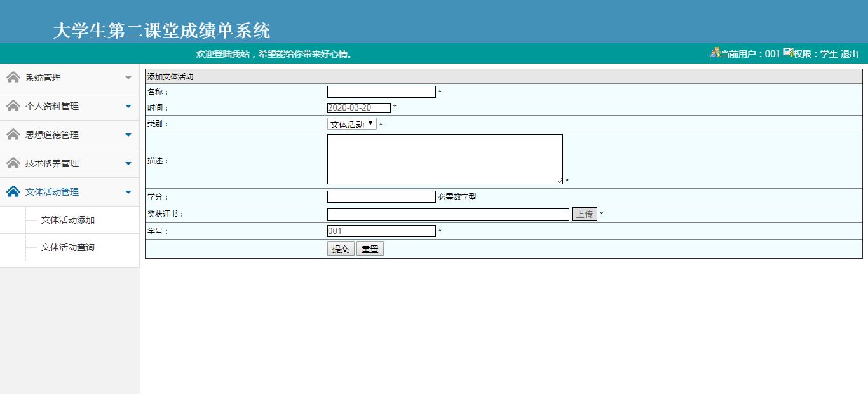This screenshot has height=394, width=868.
Task: Expand 技术修养管理 with its arrow
Action: (128, 164)
